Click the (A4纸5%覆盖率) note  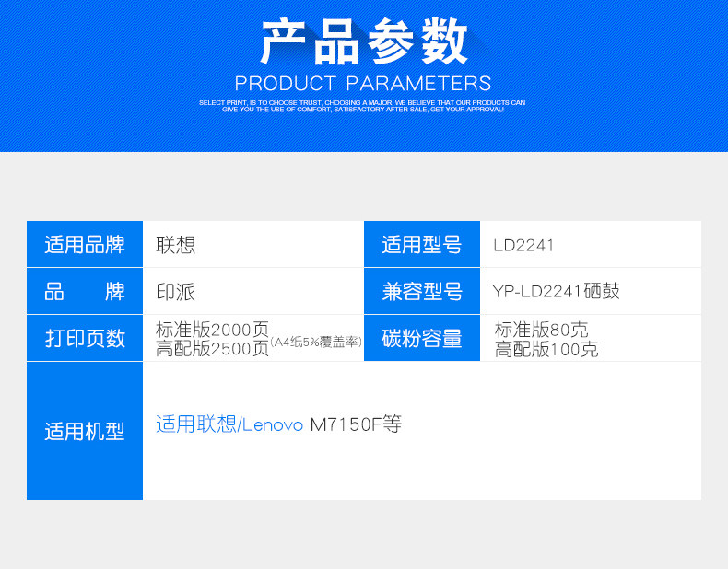[316, 343]
